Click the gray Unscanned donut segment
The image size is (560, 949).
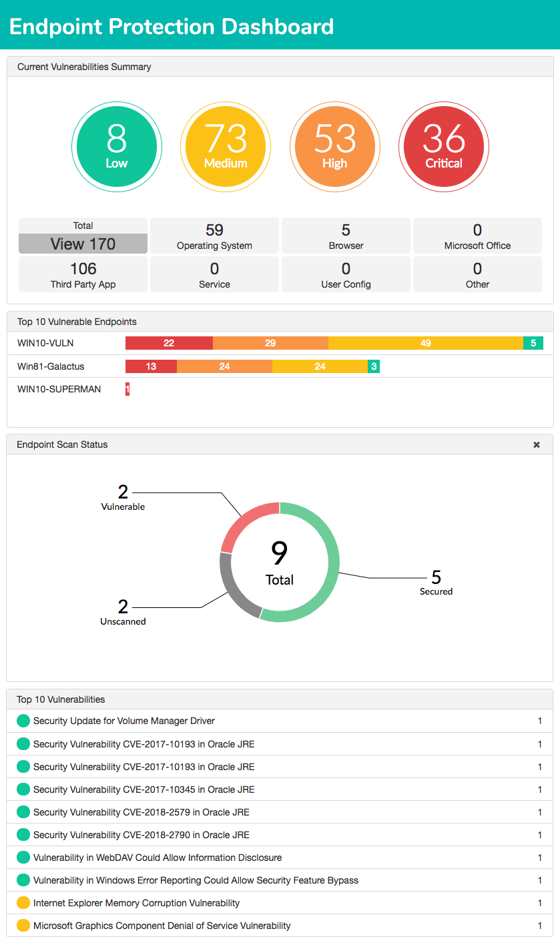tap(234, 589)
